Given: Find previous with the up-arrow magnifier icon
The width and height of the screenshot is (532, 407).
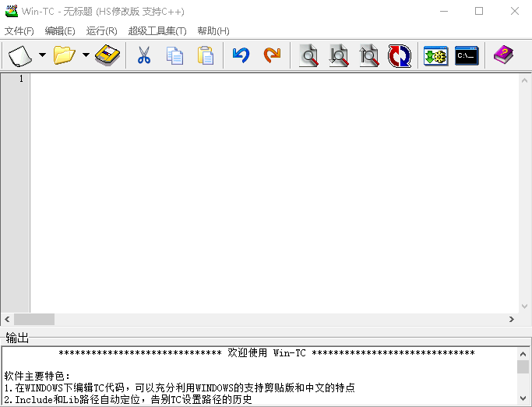Looking at the screenshot, I should point(368,55).
